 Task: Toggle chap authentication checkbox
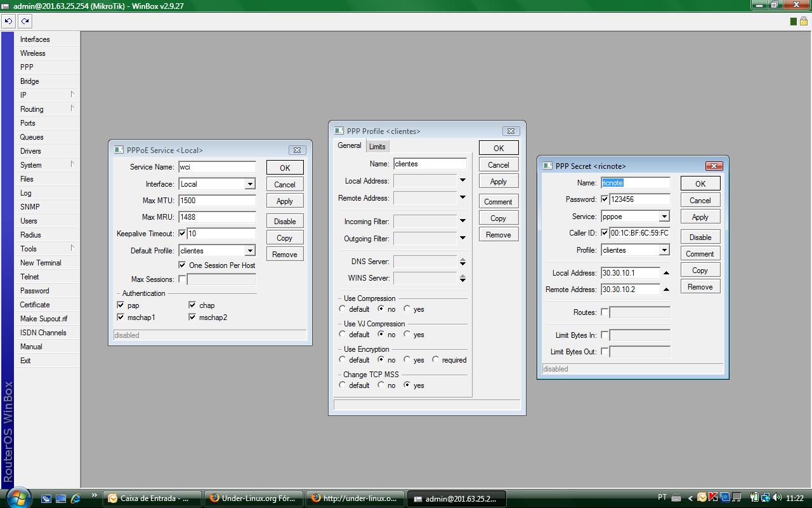click(x=192, y=305)
